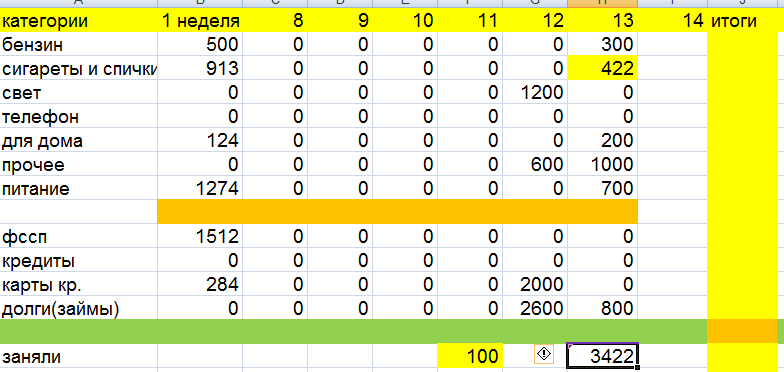Select the 2600 value in долги(займы) row

[x=535, y=308]
